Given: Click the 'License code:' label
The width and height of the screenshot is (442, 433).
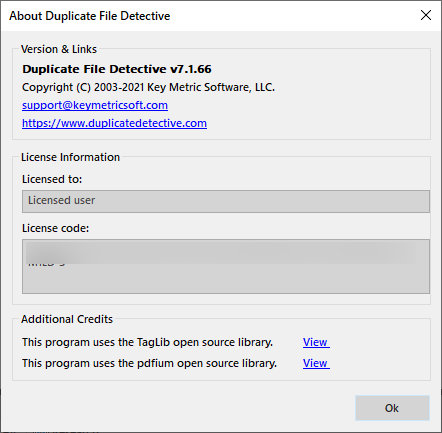Looking at the screenshot, I should 55,228.
